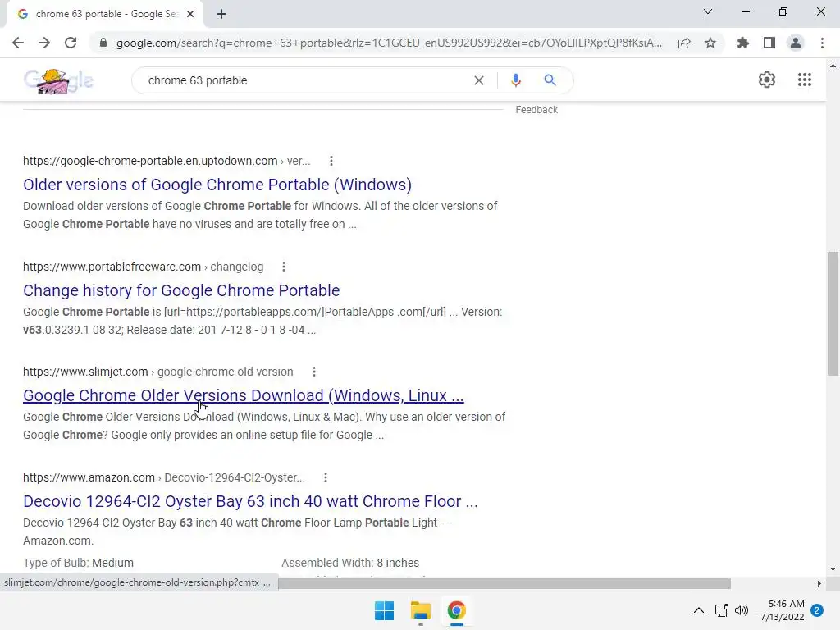Open Decovio Oyster Bay floor lamp result

click(x=250, y=501)
